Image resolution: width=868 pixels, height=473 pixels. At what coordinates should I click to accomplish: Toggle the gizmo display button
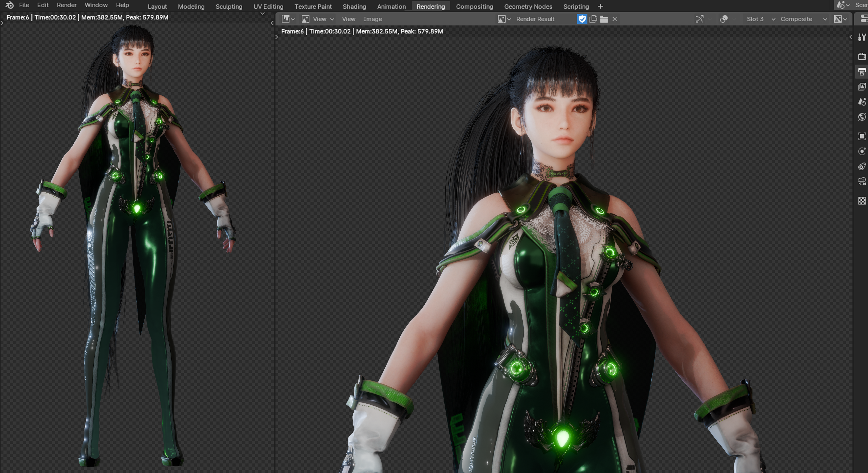[700, 19]
